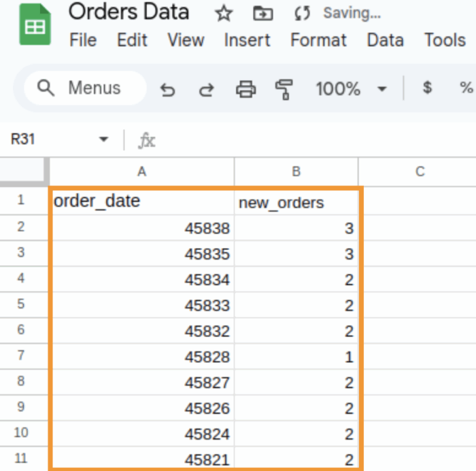The width and height of the screenshot is (476, 471).
Task: Select cell containing 45832
Action: point(143,331)
